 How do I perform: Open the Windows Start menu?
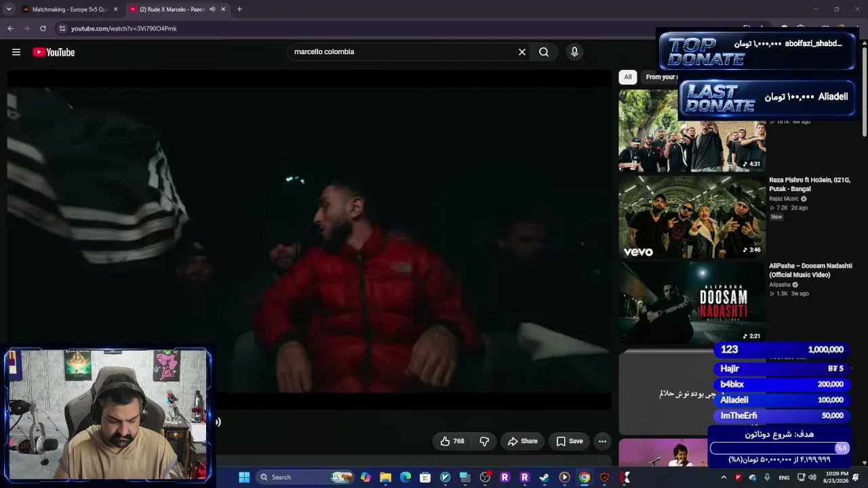pos(244,477)
